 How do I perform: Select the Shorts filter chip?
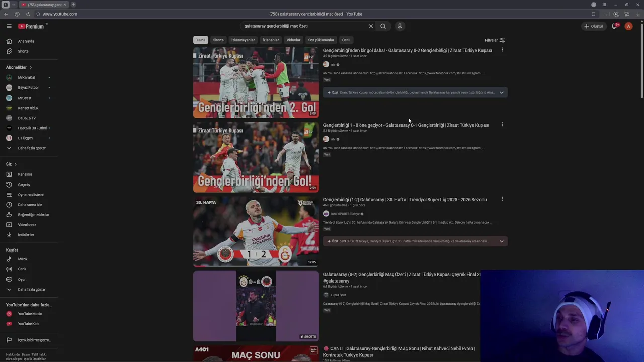pos(218,40)
